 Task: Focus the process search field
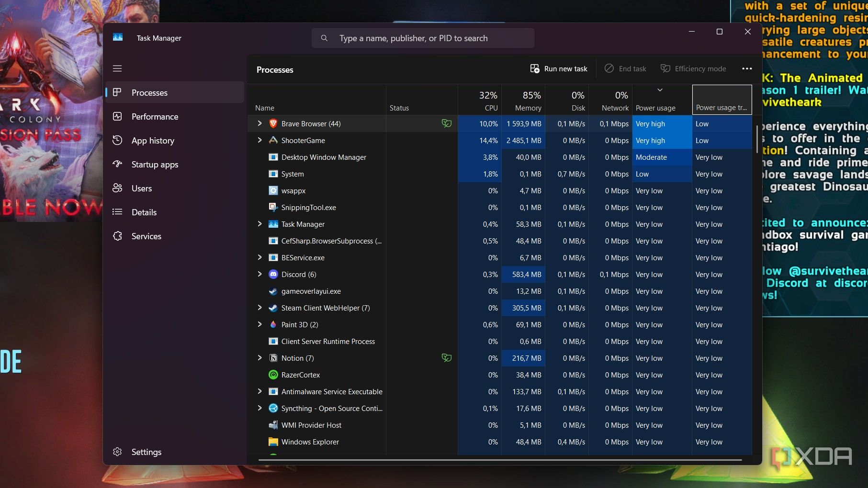click(423, 38)
